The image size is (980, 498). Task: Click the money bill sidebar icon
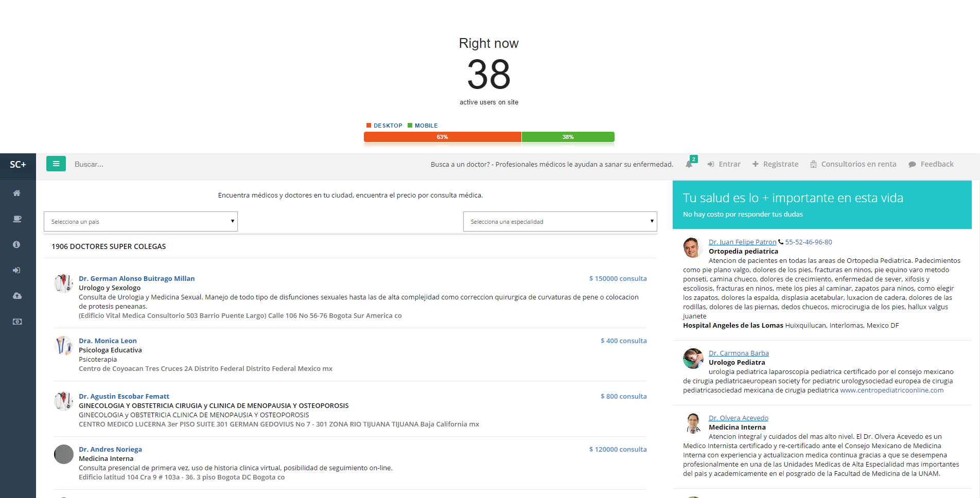pos(17,322)
